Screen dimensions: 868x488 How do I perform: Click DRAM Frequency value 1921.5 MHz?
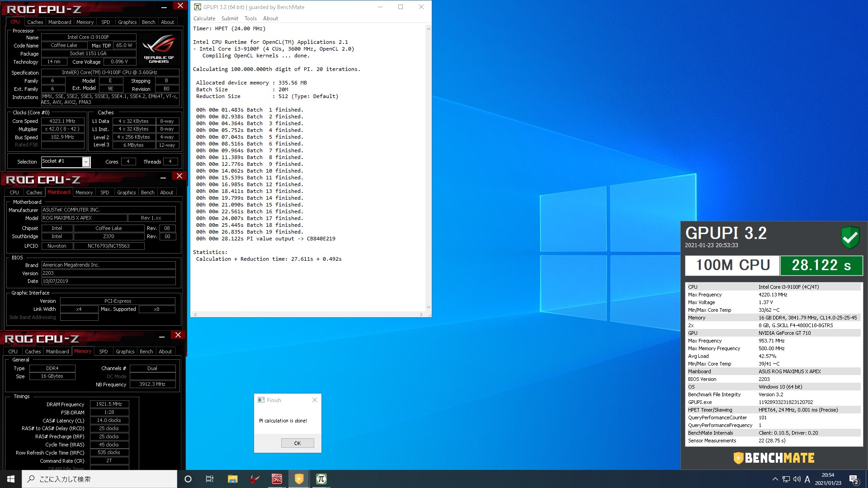point(109,404)
